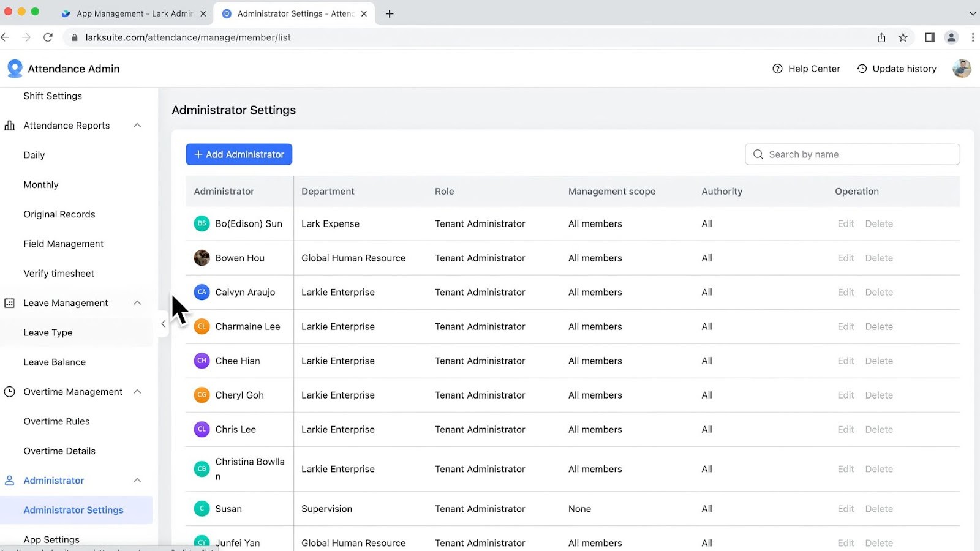The width and height of the screenshot is (980, 551).
Task: Click the Add Administrator button
Action: click(239, 154)
